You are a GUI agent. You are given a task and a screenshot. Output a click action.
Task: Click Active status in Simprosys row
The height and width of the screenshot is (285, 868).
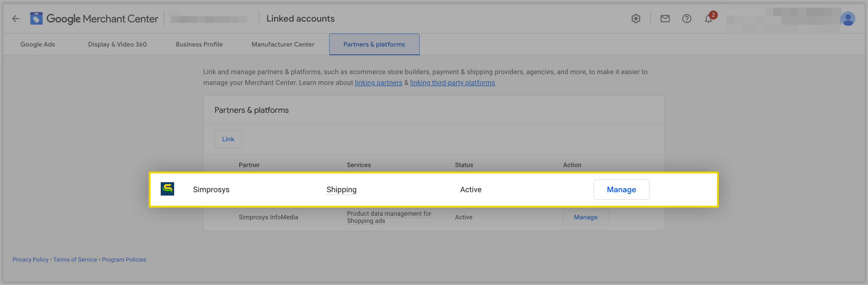click(470, 189)
